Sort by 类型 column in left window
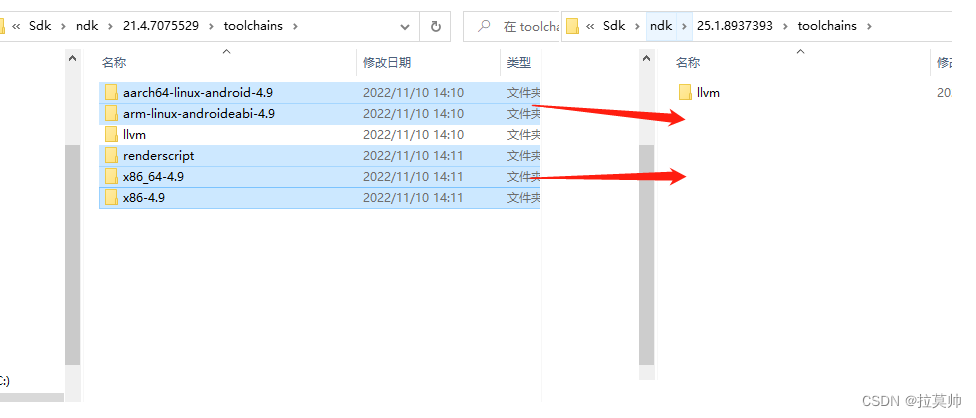 520,62
